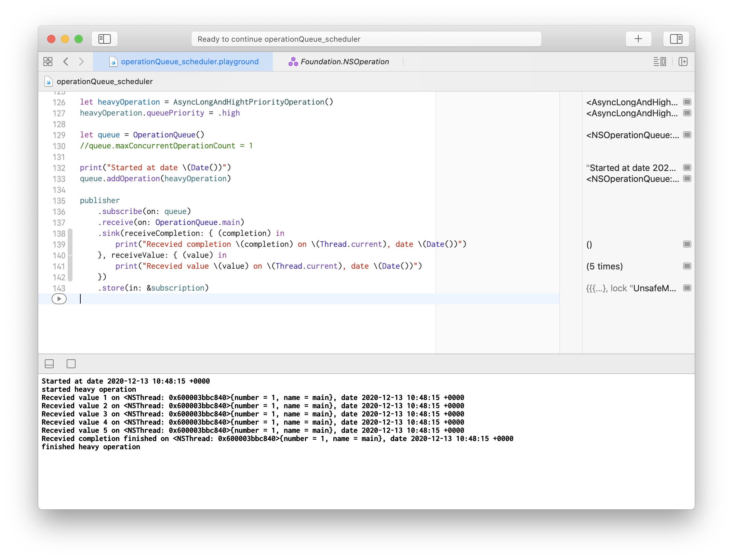The height and width of the screenshot is (560, 733).
Task: Click the "(5 times)" result text
Action: pyautogui.click(x=604, y=266)
